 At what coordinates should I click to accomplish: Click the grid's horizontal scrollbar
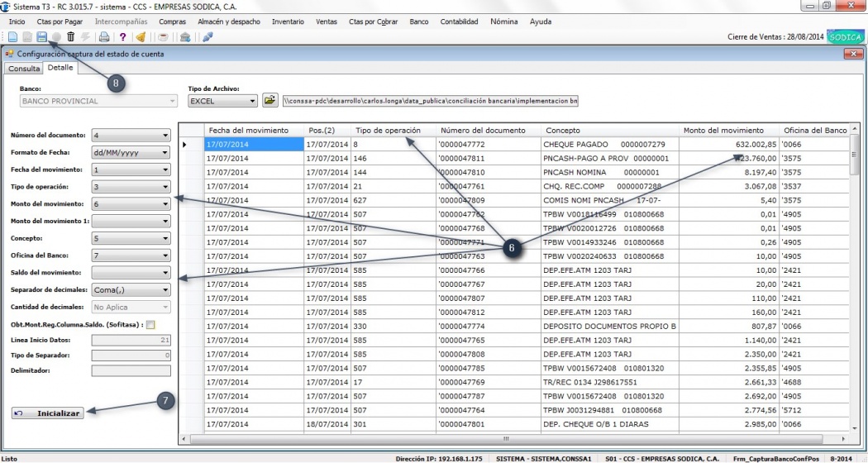pos(507,438)
